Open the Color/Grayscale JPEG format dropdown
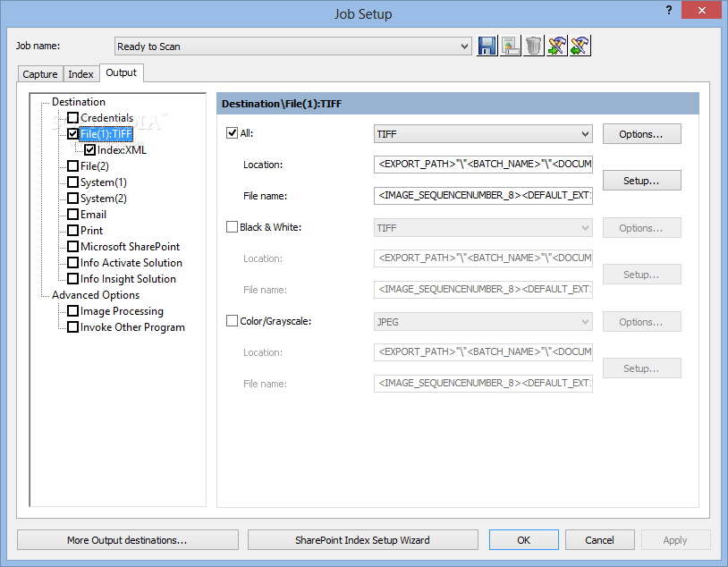728x567 pixels. pos(483,322)
